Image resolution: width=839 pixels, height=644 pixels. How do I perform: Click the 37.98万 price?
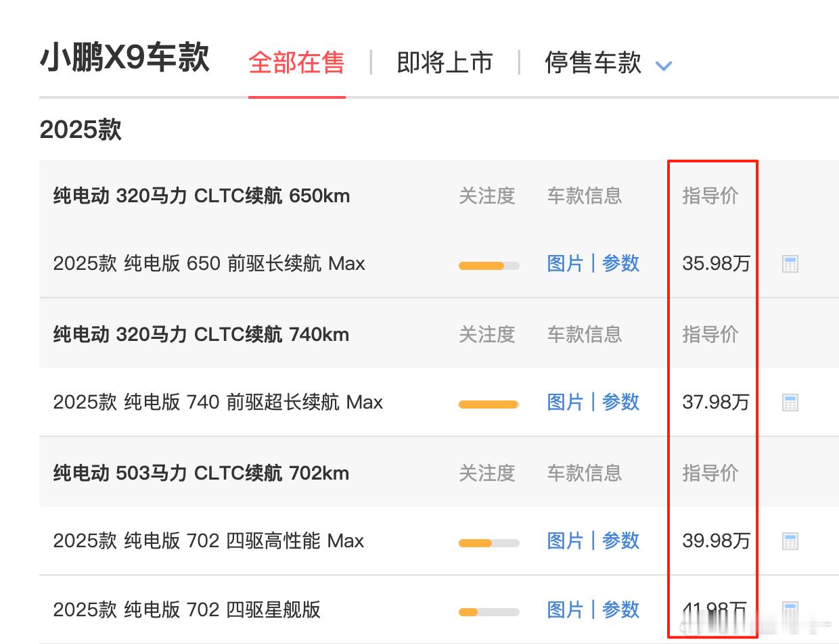[716, 402]
